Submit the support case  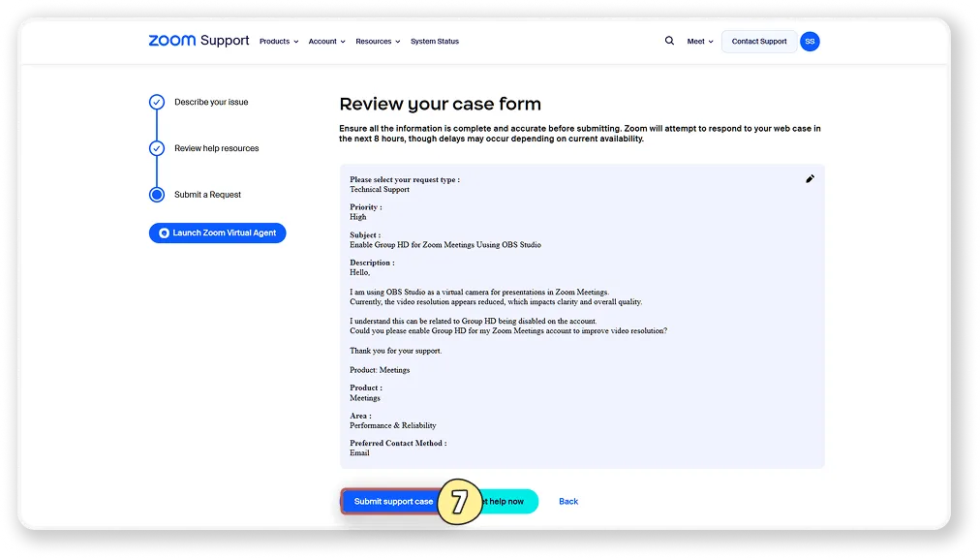point(390,502)
